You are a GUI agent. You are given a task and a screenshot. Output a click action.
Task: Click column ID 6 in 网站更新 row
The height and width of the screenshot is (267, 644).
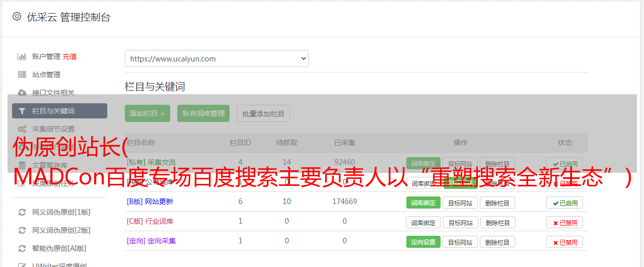[x=240, y=202]
